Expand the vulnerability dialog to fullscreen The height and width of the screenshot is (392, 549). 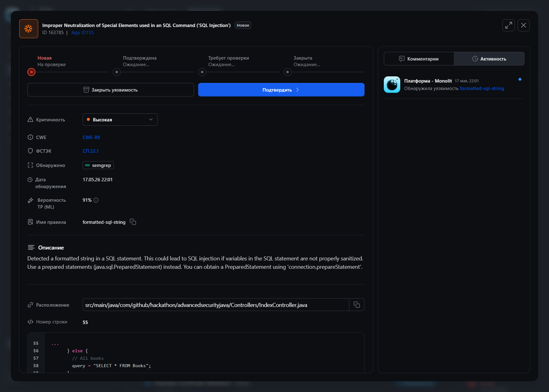pyautogui.click(x=508, y=25)
